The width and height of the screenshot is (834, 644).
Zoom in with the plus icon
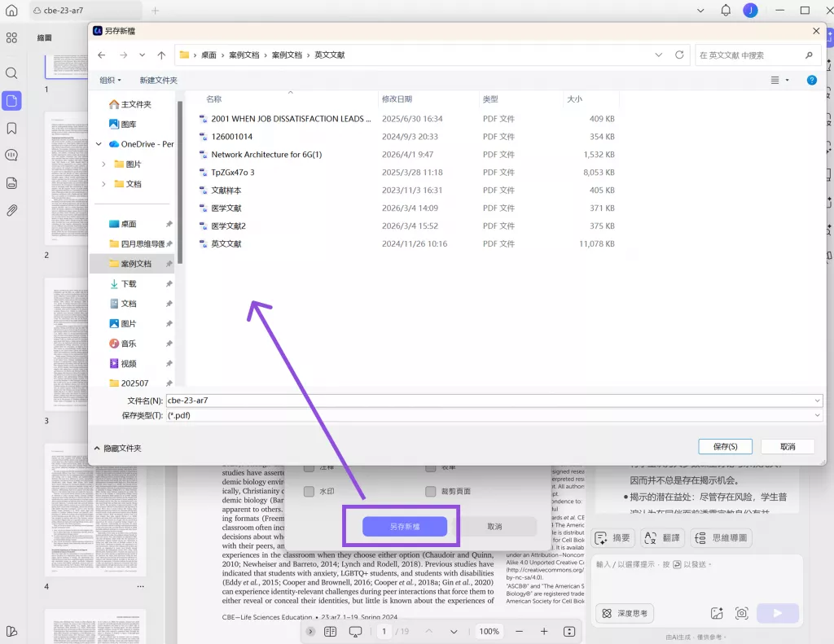pyautogui.click(x=543, y=631)
